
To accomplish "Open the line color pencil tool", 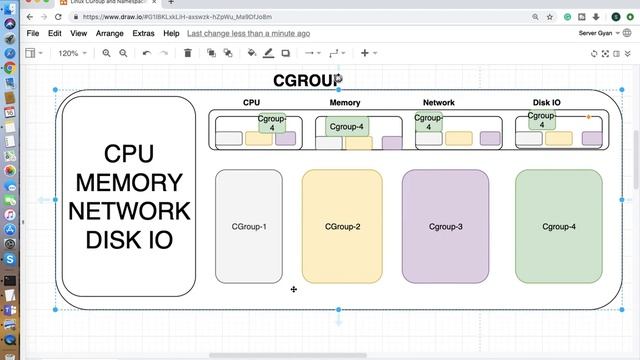I will point(269,53).
